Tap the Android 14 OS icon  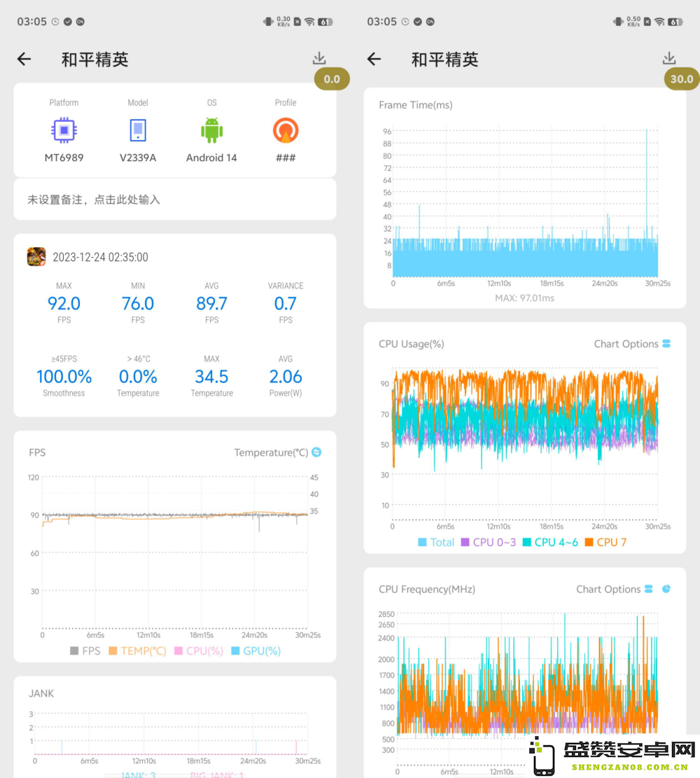pyautogui.click(x=212, y=130)
